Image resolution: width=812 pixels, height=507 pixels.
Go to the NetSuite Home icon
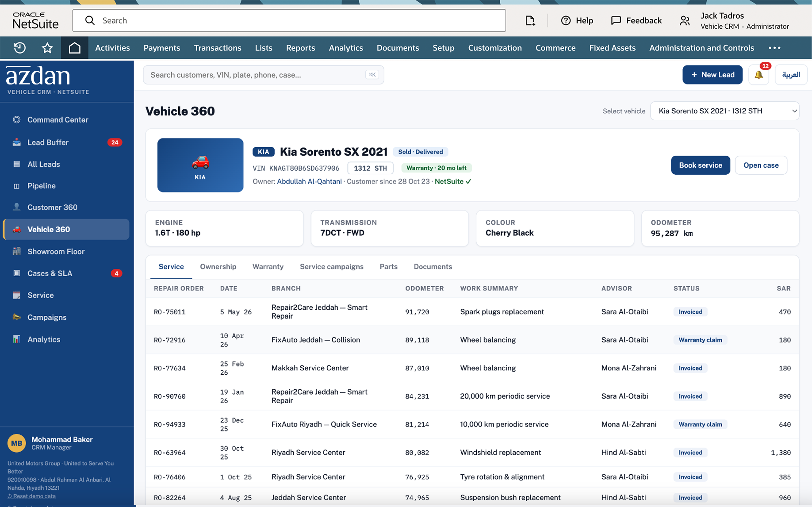coord(74,48)
